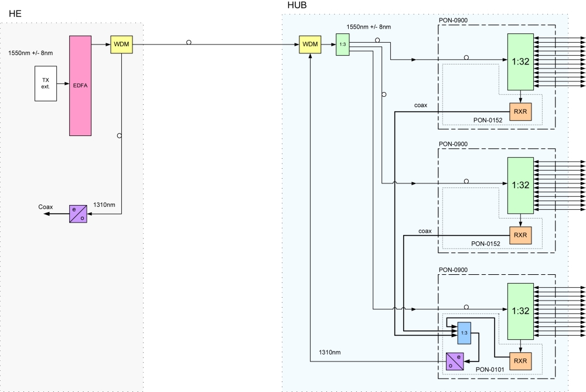This screenshot has width=586, height=392.
Task: Select the pink EDFA block
Action: [x=80, y=86]
